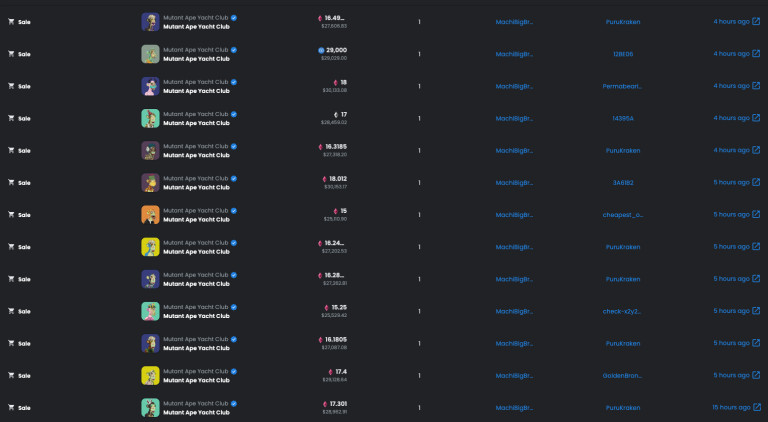Click the blue token icon beside 29,000 price

[321, 50]
